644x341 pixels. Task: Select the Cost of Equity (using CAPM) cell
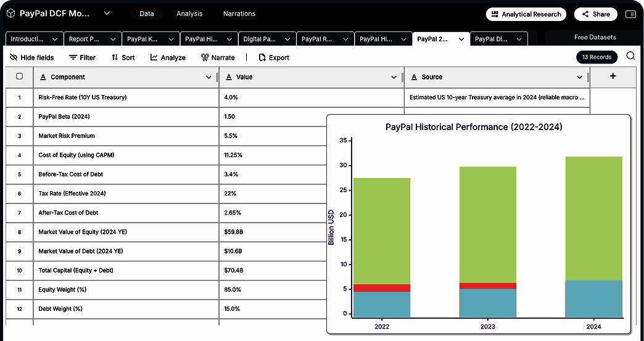tap(126, 155)
